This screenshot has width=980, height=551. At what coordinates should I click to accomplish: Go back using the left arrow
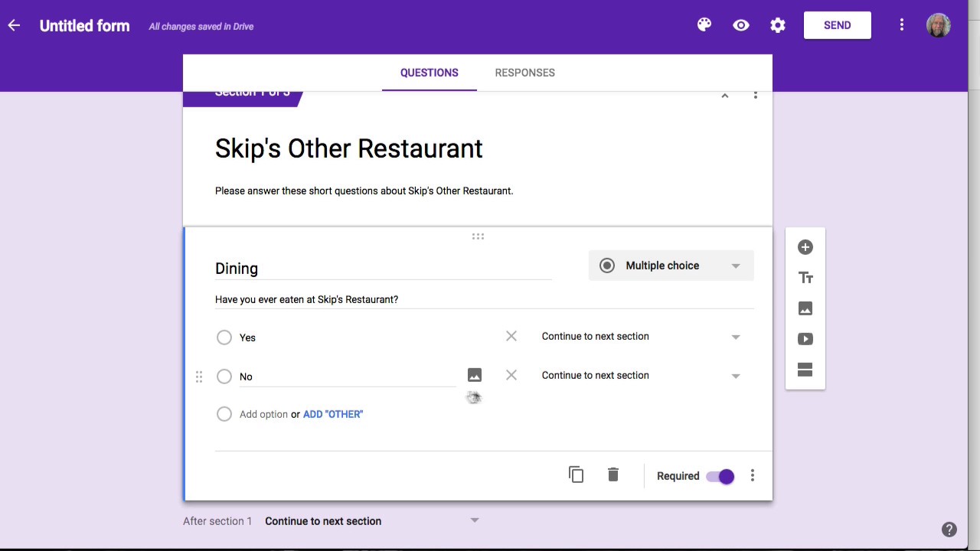point(14,25)
